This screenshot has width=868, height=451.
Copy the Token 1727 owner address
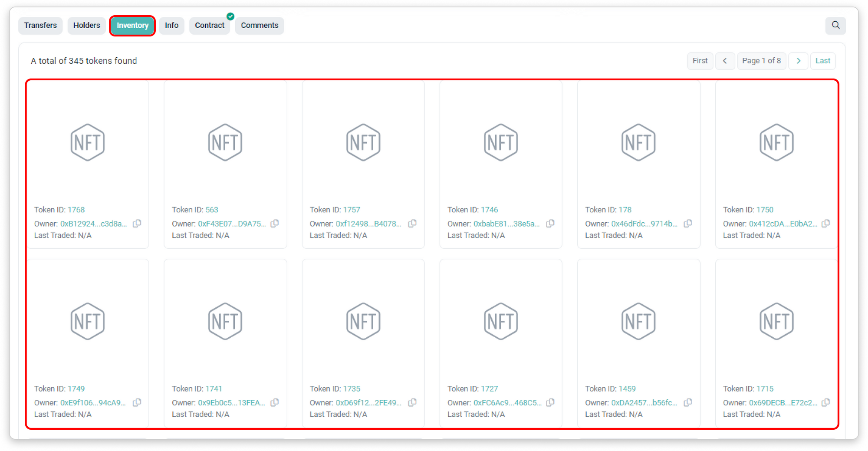[550, 402]
